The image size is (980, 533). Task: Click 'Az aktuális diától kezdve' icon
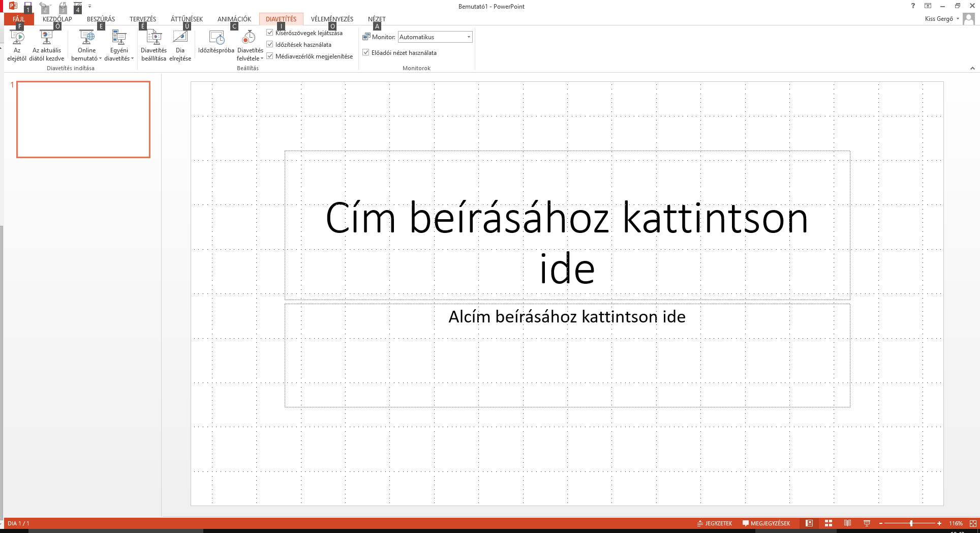47,38
